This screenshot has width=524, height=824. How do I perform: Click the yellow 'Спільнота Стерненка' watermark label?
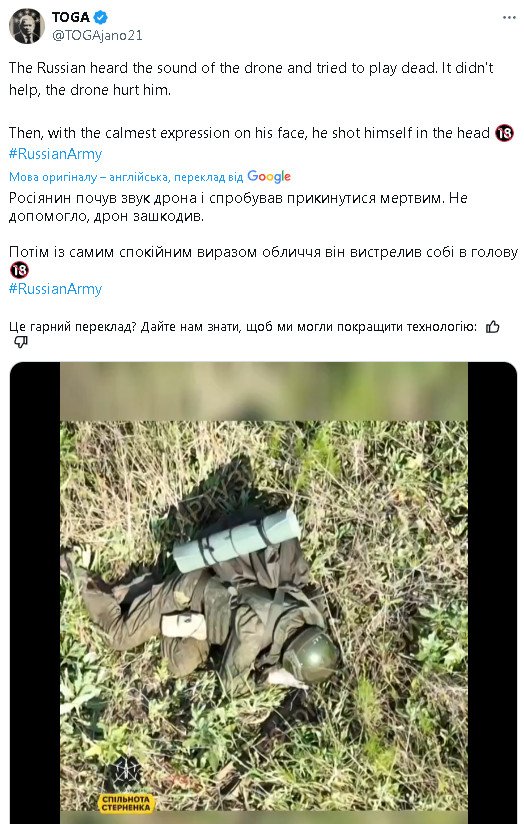(x=126, y=804)
